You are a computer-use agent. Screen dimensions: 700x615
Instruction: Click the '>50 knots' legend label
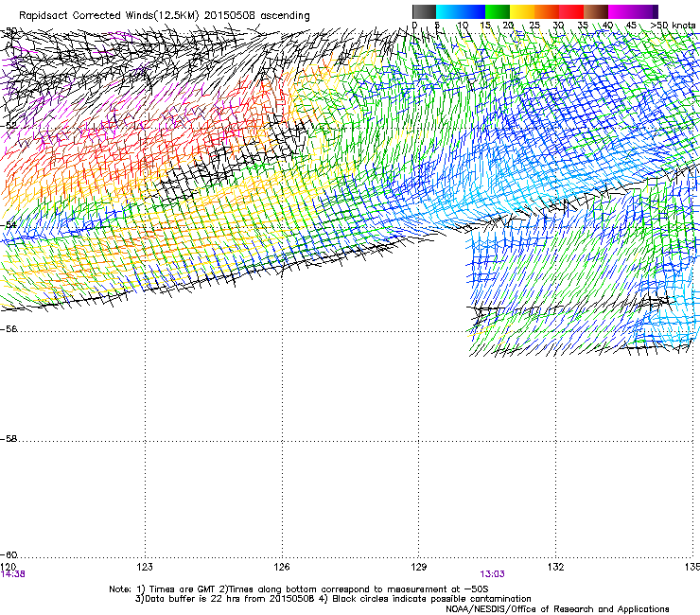673,26
